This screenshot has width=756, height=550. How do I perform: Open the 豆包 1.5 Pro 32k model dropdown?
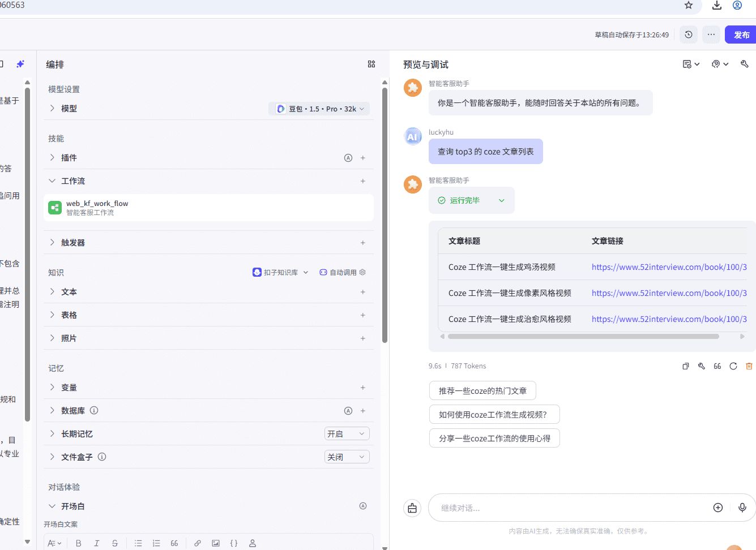(x=320, y=109)
